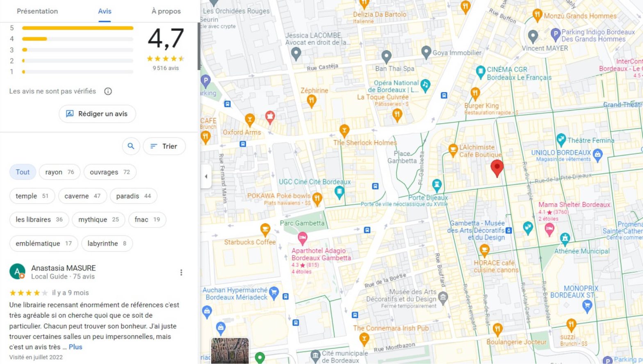Select La Toque Cuivrée pin
643x364 pixels.
point(397,115)
